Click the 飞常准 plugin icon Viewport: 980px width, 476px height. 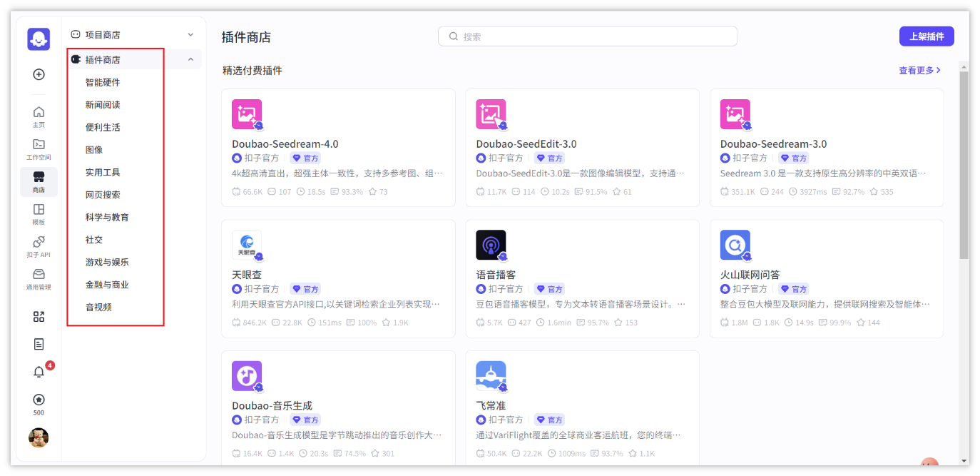(491, 376)
